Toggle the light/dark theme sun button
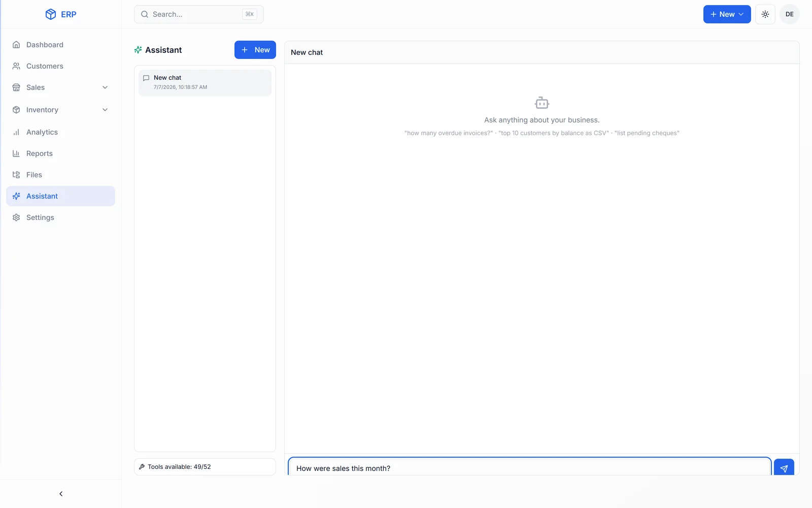The height and width of the screenshot is (508, 812). coord(765,14)
